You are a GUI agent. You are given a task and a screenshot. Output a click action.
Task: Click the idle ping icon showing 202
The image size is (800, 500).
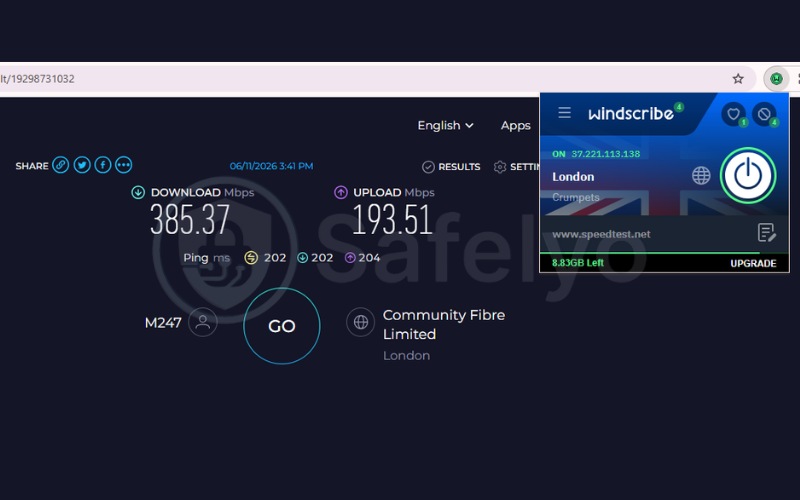[x=251, y=258]
